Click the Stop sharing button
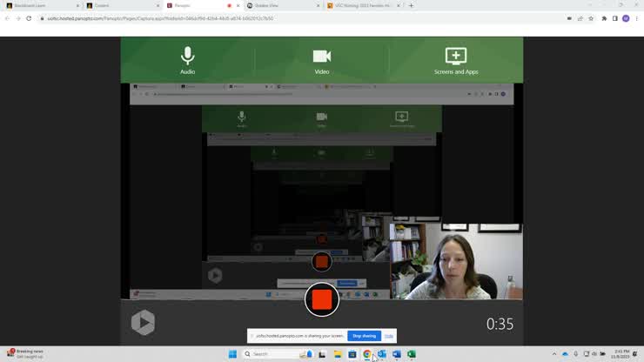Viewport: 644px width, 362px height. click(x=364, y=336)
